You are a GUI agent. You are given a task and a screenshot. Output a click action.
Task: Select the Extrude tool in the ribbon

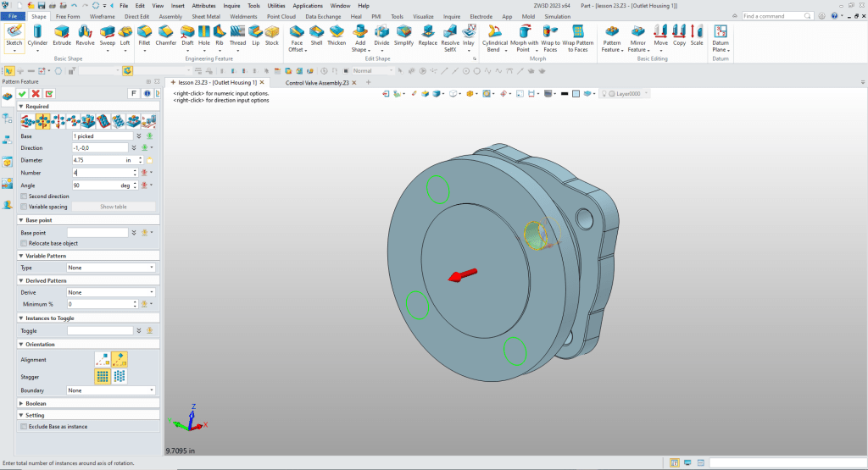coord(62,34)
